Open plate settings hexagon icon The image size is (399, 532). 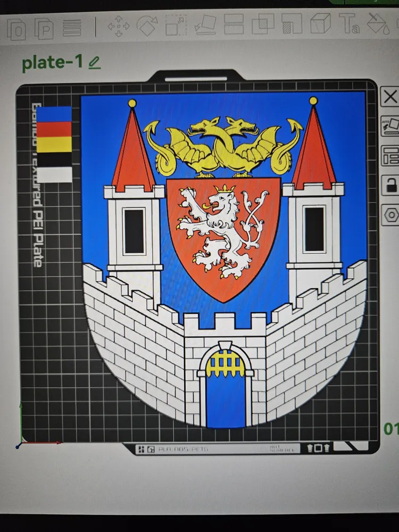(x=390, y=214)
